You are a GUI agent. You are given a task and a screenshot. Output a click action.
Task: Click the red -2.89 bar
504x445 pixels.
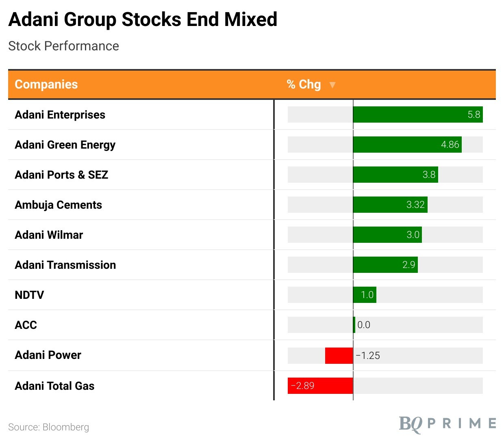[x=320, y=386]
